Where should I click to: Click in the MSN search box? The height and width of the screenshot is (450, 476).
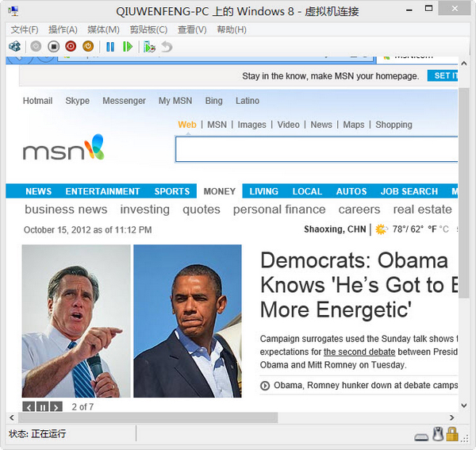pos(316,149)
